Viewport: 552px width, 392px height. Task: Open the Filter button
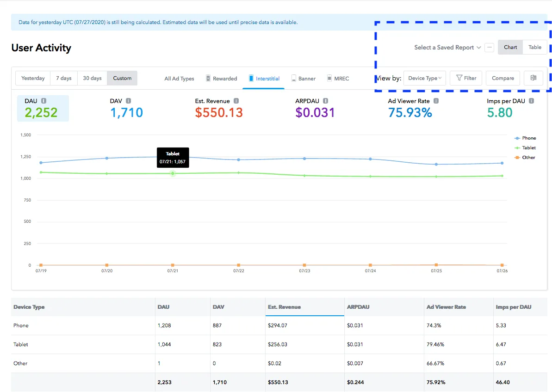pyautogui.click(x=466, y=78)
